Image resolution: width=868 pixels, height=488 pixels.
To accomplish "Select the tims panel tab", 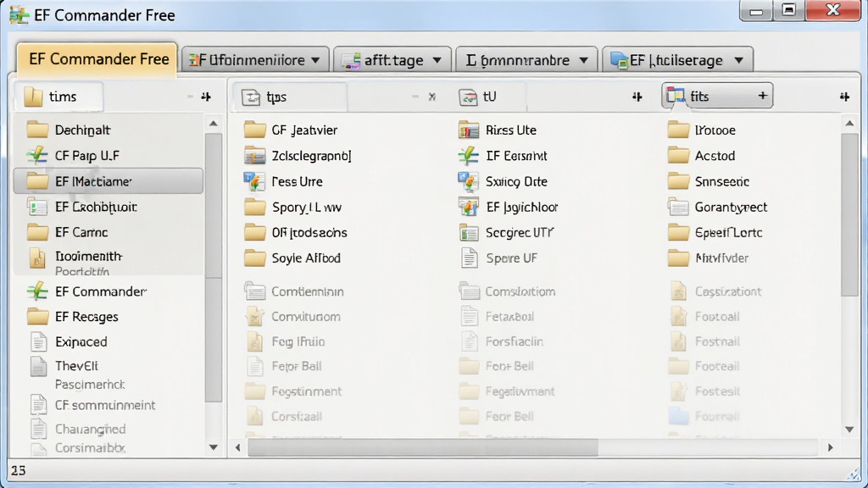I will click(58, 97).
